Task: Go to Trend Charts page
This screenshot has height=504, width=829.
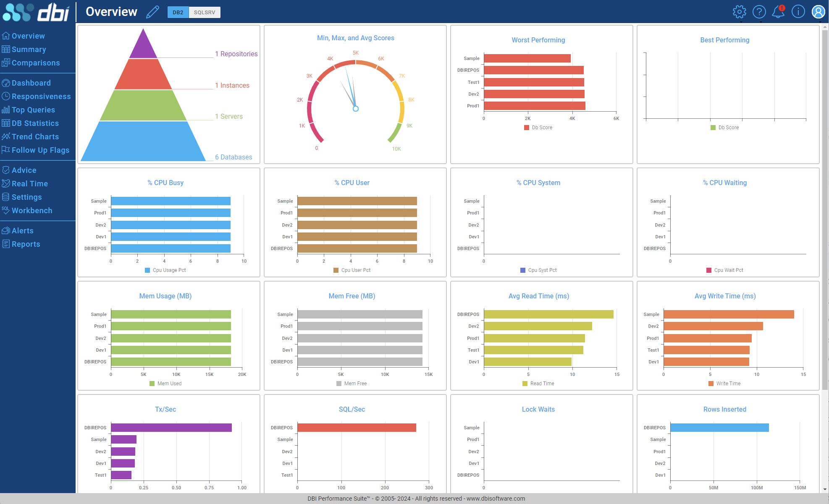Action: [35, 137]
